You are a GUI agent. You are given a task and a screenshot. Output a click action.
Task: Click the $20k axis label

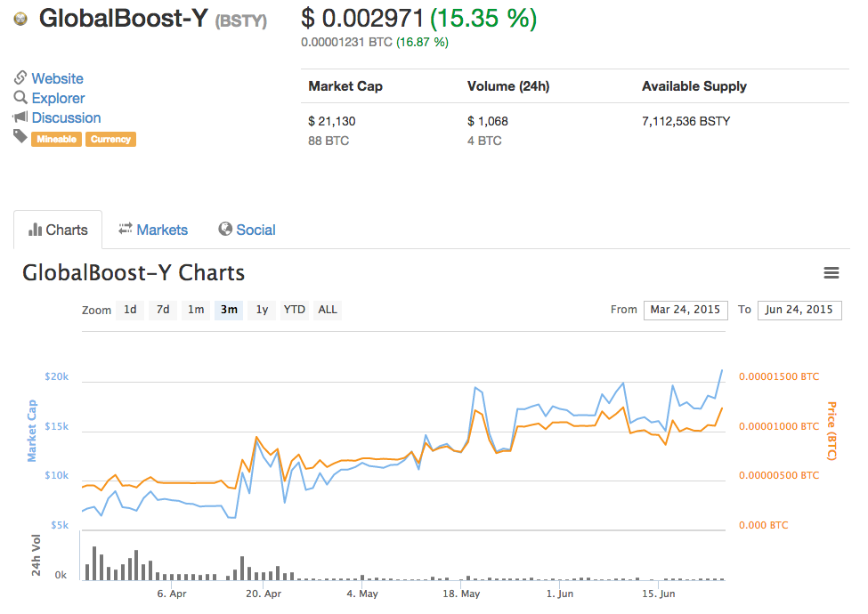[x=56, y=376]
